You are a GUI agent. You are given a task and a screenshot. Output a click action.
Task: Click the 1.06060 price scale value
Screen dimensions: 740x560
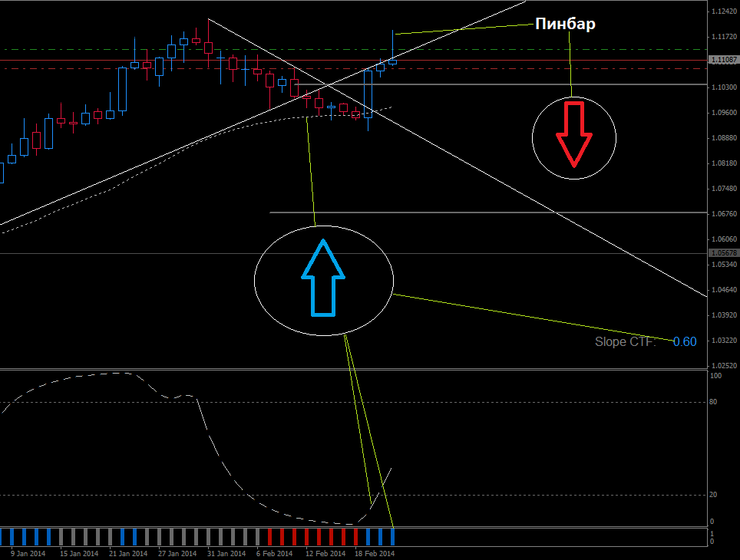point(724,239)
